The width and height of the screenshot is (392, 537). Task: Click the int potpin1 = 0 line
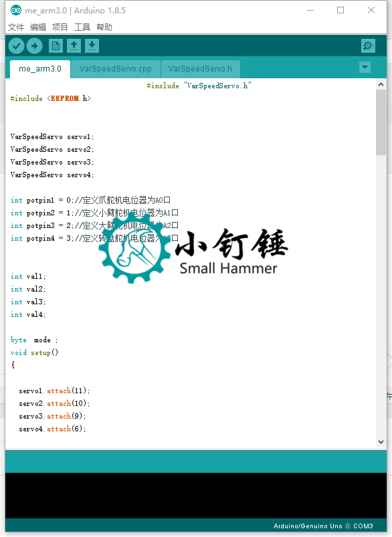[90, 200]
